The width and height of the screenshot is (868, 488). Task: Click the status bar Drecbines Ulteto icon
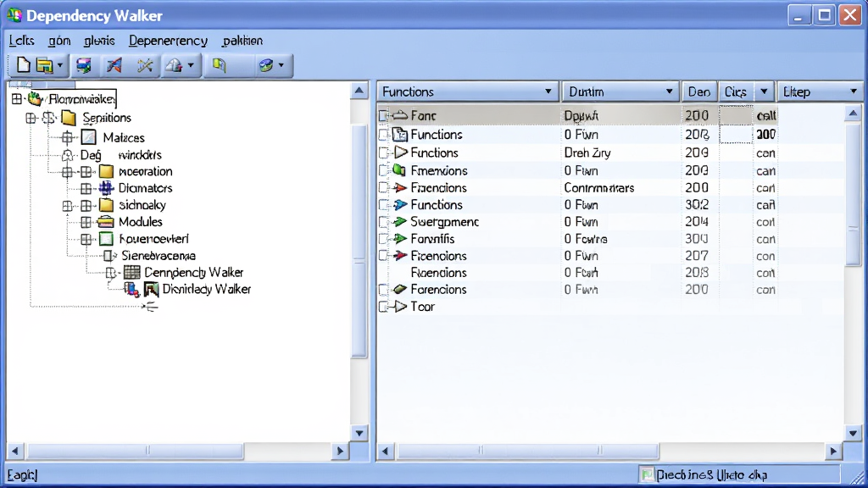coord(647,474)
